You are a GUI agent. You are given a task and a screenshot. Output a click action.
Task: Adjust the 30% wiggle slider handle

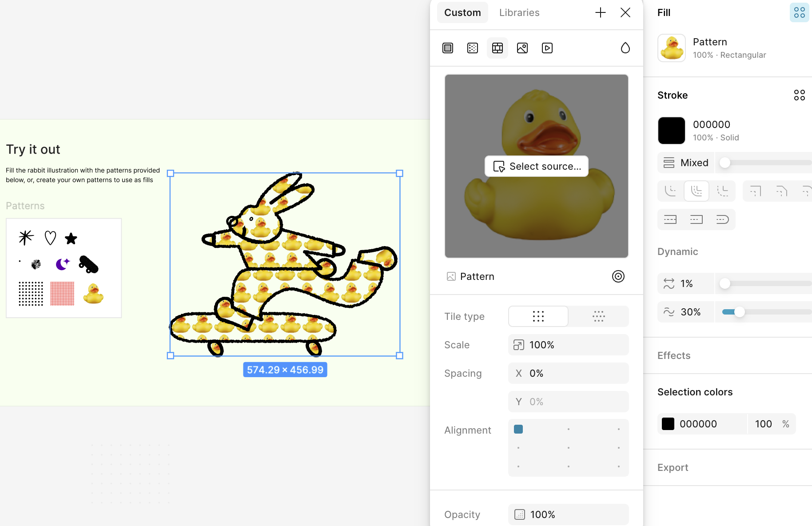pos(740,312)
